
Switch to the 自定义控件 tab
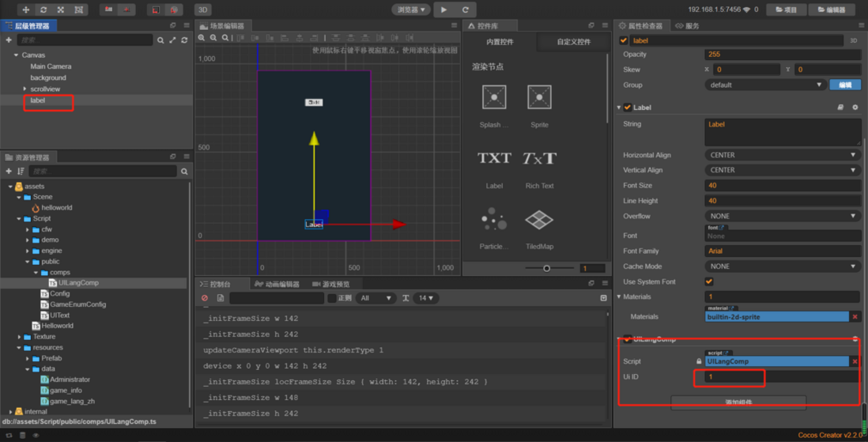point(573,42)
